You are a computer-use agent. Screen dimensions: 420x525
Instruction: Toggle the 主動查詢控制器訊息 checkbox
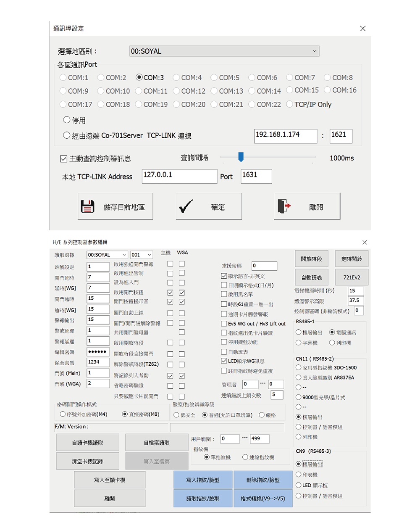pyautogui.click(x=64, y=159)
